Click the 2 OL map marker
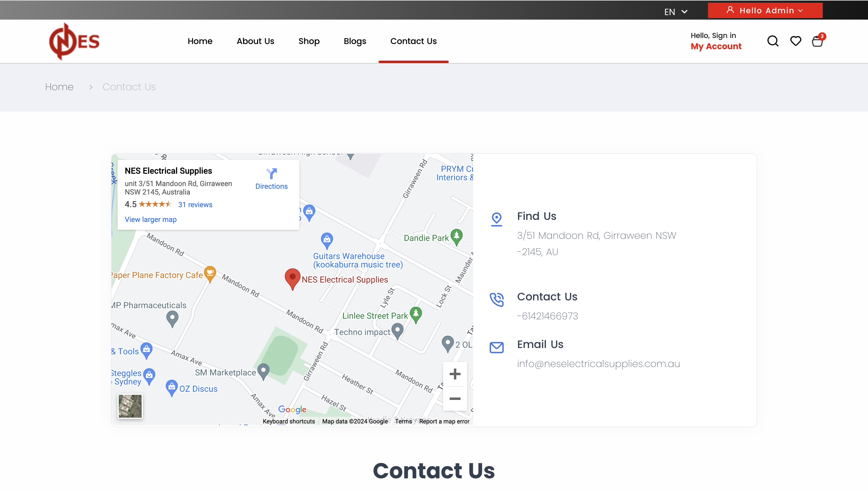The image size is (868, 491). coord(448,344)
